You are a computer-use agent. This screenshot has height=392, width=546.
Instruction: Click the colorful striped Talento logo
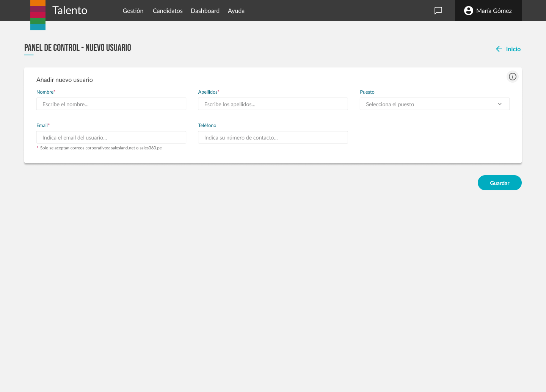click(38, 15)
